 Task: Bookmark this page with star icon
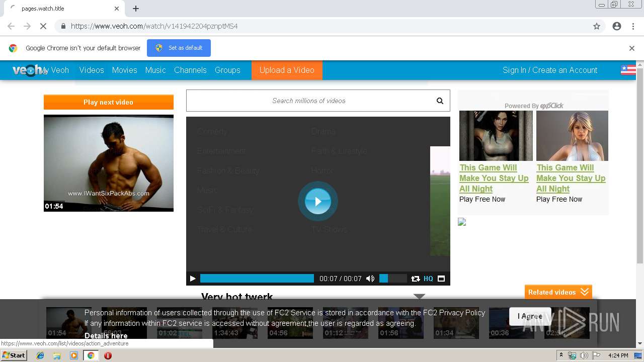597,26
